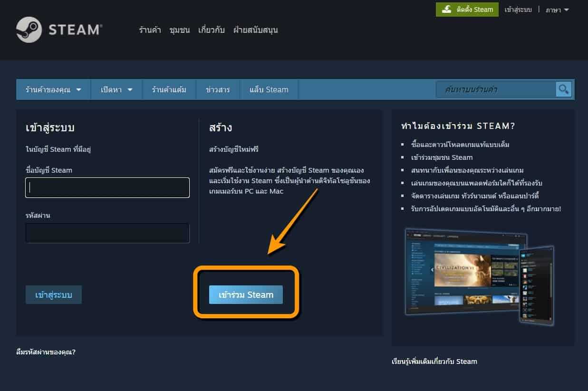Open the เรียนรู้เพิ่มเติมเกี่ยวกับ Steam link
This screenshot has width=588, height=391.
[x=434, y=362]
